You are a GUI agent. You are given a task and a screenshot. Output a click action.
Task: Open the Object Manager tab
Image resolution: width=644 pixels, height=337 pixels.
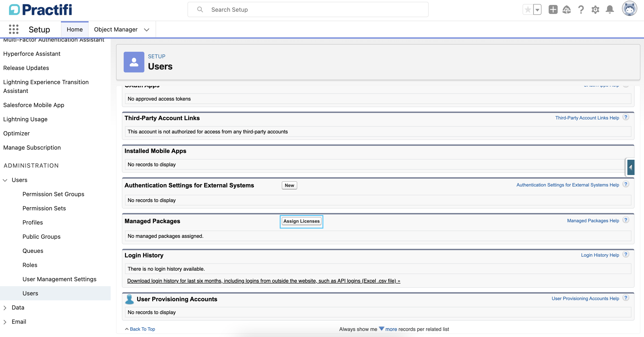click(x=116, y=29)
